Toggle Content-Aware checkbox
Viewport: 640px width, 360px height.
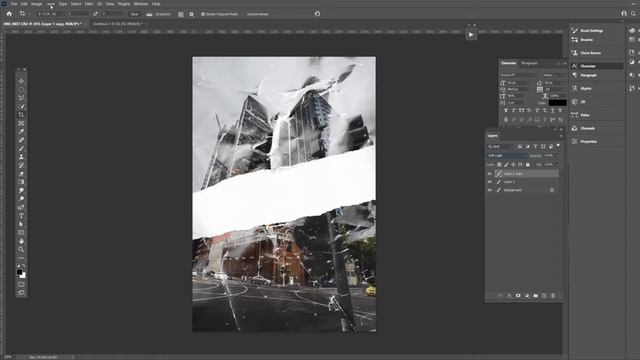pos(244,14)
